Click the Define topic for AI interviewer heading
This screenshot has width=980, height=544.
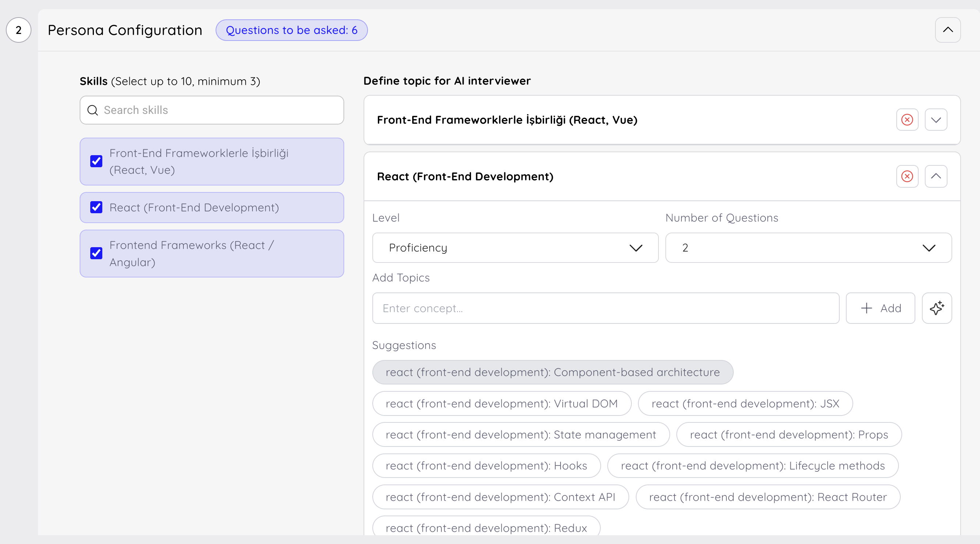click(x=447, y=81)
